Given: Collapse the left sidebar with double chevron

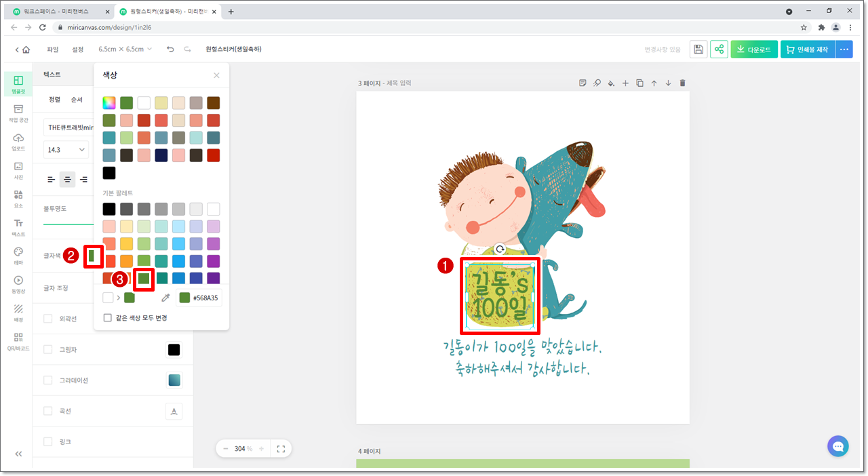Looking at the screenshot, I should tap(18, 454).
